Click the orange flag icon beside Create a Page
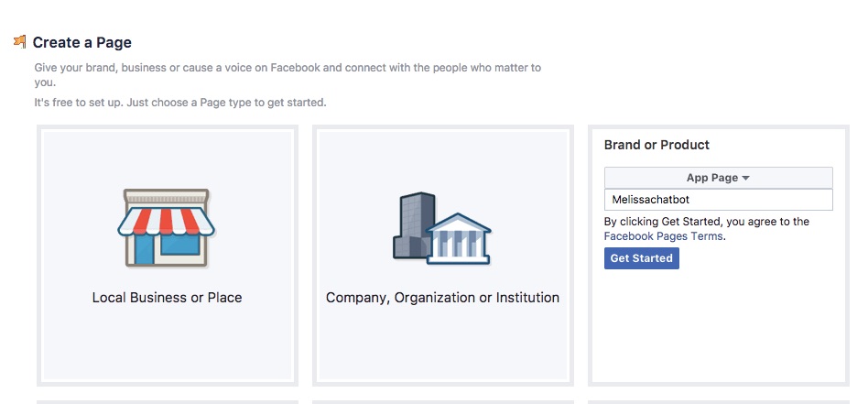868x404 pixels. (x=20, y=41)
